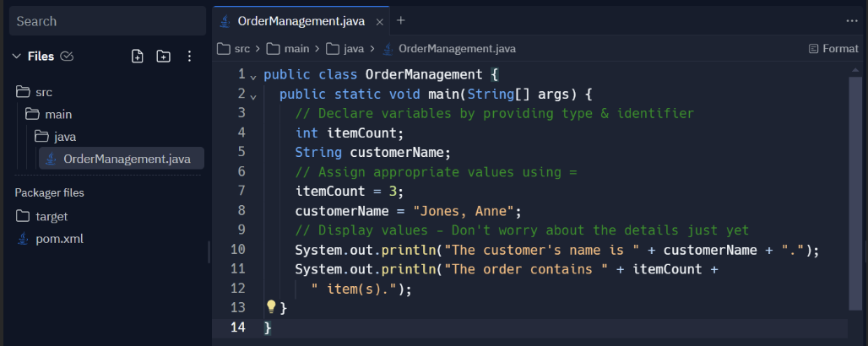Select the main folder in file tree
This screenshot has width=868, height=346.
[x=49, y=115]
